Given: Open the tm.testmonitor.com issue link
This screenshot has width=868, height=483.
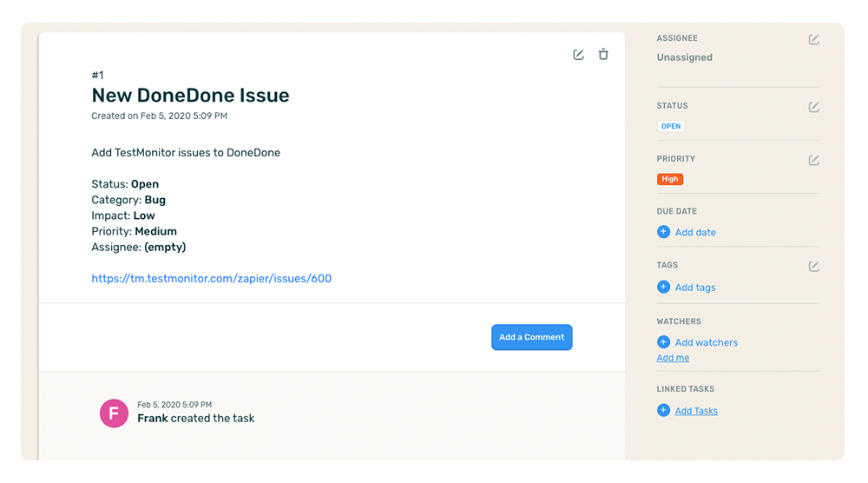Looking at the screenshot, I should pos(212,279).
